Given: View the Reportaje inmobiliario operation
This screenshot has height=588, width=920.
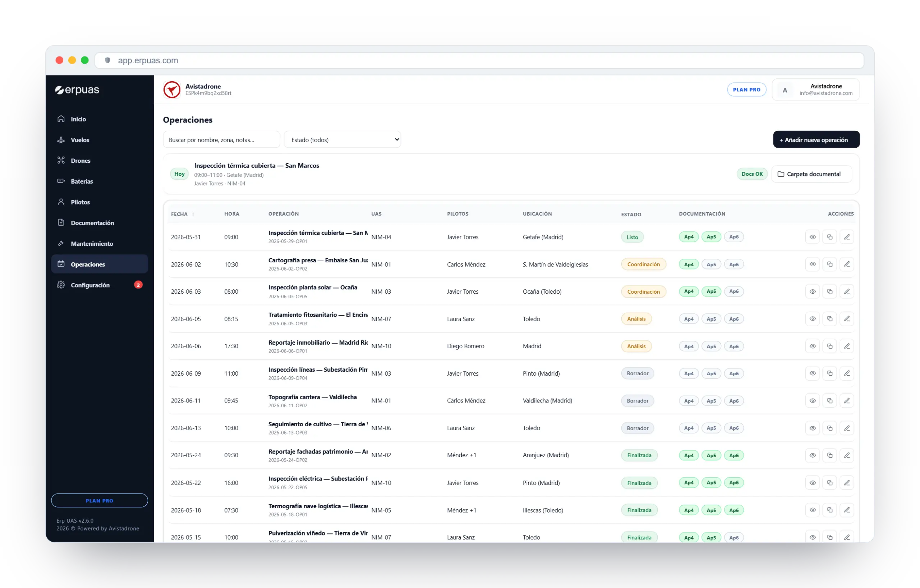Looking at the screenshot, I should tap(812, 346).
